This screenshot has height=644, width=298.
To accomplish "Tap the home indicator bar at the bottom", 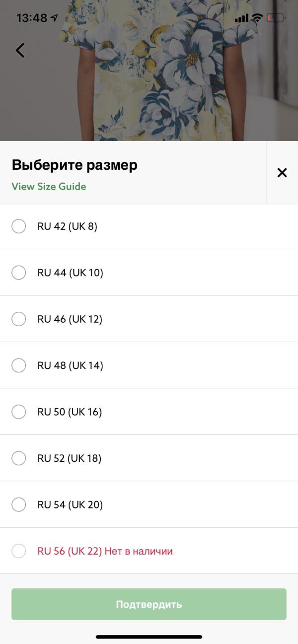I will click(149, 637).
